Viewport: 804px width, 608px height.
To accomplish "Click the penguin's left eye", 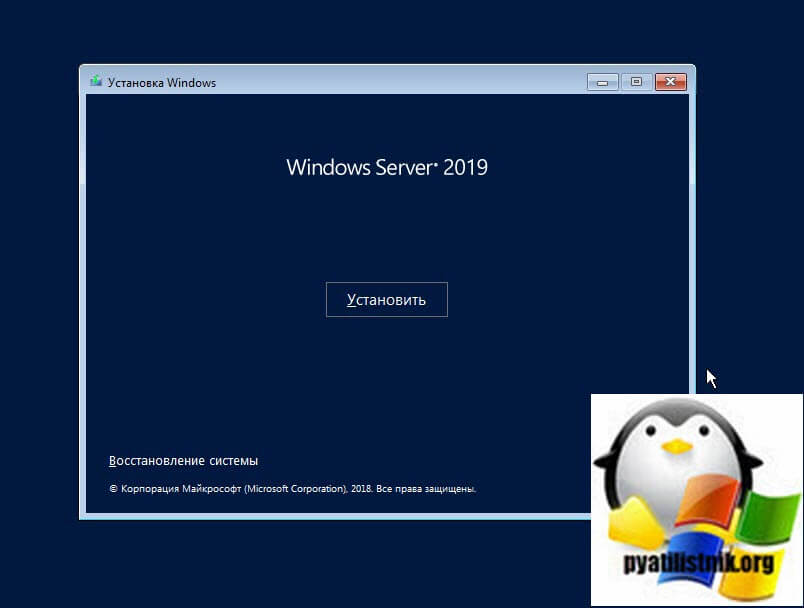I will tap(651, 432).
